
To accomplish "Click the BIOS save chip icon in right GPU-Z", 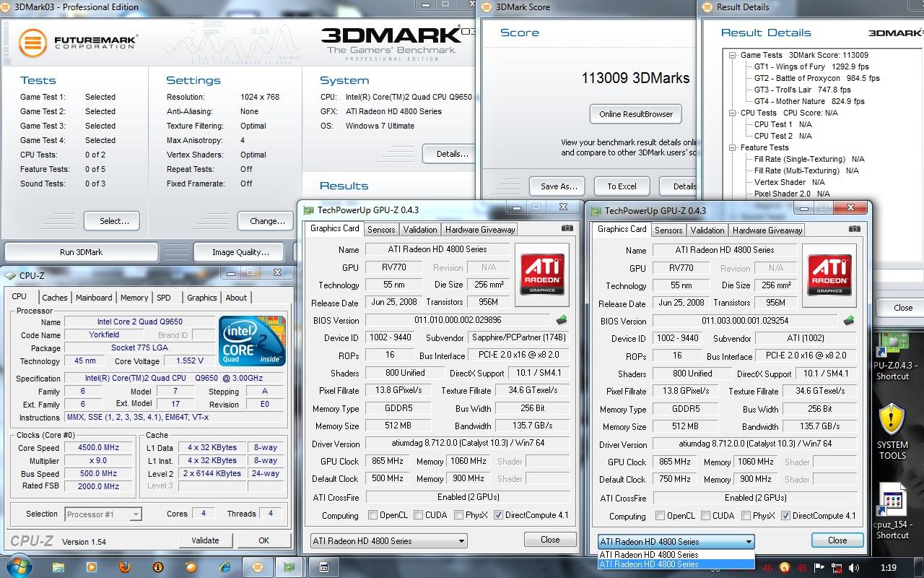I will click(849, 321).
